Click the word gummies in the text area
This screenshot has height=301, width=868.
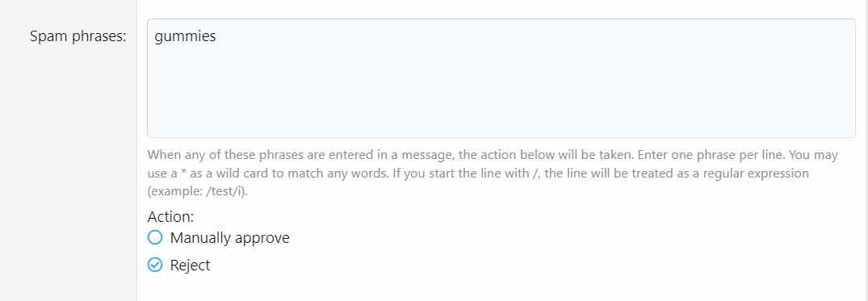point(186,37)
